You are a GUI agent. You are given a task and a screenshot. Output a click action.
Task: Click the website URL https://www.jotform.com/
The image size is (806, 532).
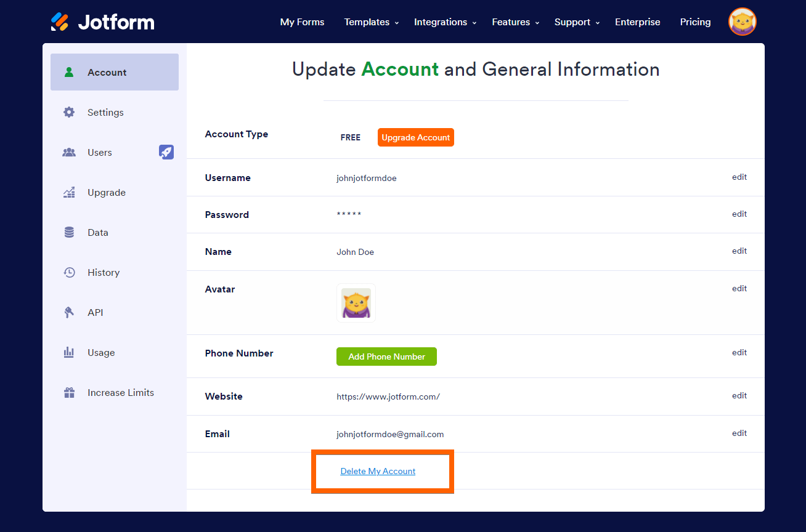pos(388,397)
